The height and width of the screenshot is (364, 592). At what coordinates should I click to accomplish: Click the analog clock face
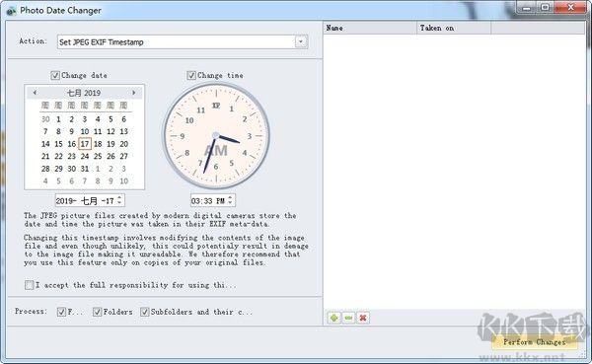[x=216, y=136]
